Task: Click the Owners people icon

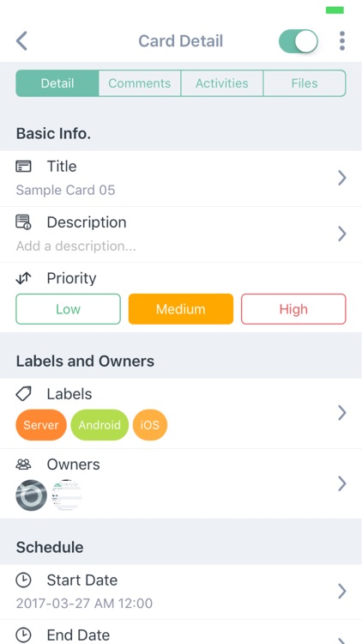Action: tap(23, 465)
